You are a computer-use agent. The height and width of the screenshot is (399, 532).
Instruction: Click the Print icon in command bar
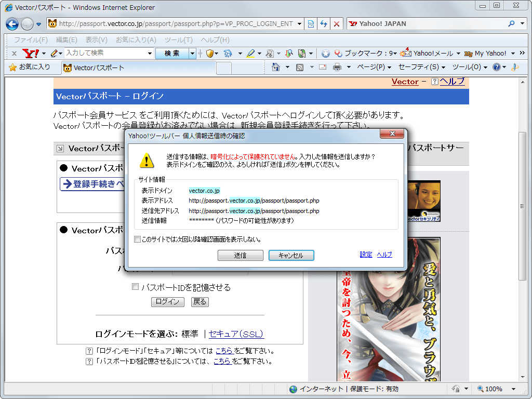(337, 67)
